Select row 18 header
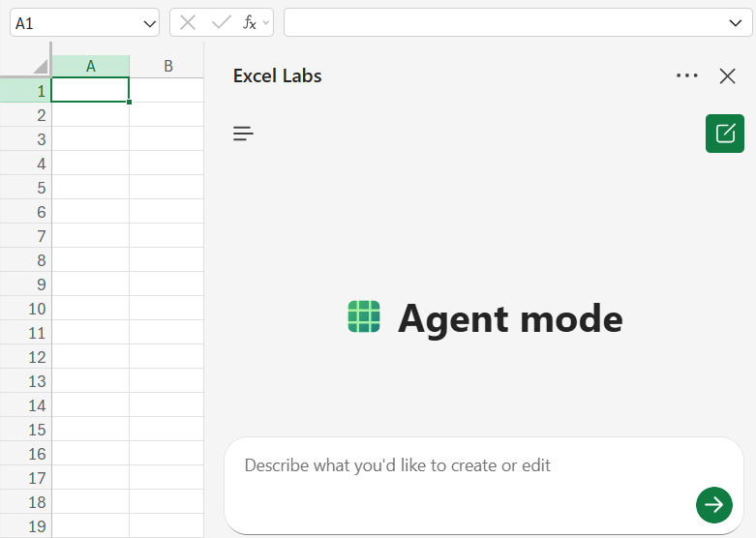This screenshot has height=538, width=756. [x=25, y=501]
